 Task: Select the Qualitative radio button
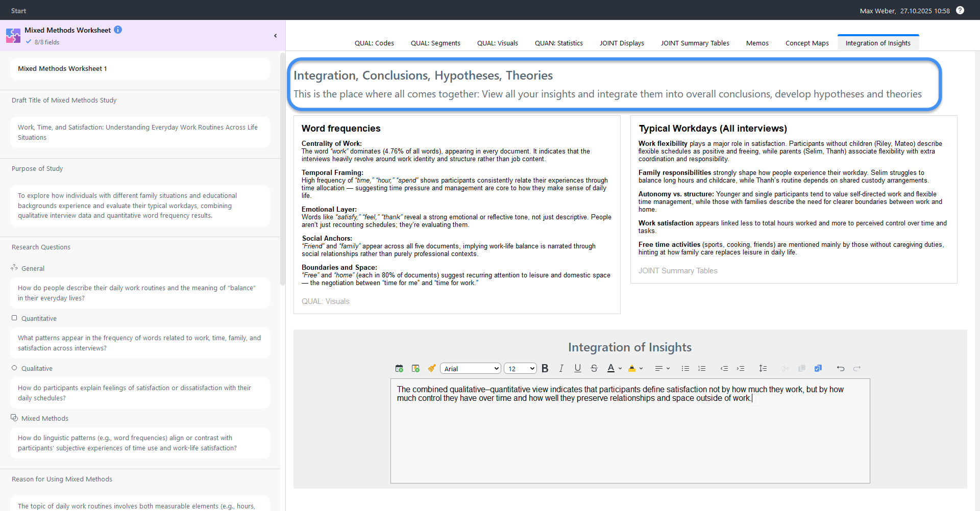[14, 368]
